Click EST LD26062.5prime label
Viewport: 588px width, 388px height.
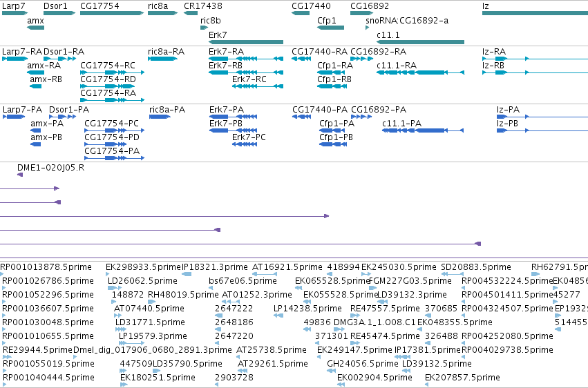pyautogui.click(x=142, y=281)
